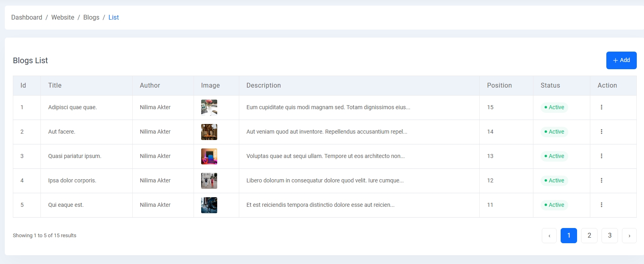The width and height of the screenshot is (644, 264).
Task: Select title 'Aut facere.'
Action: tap(62, 132)
